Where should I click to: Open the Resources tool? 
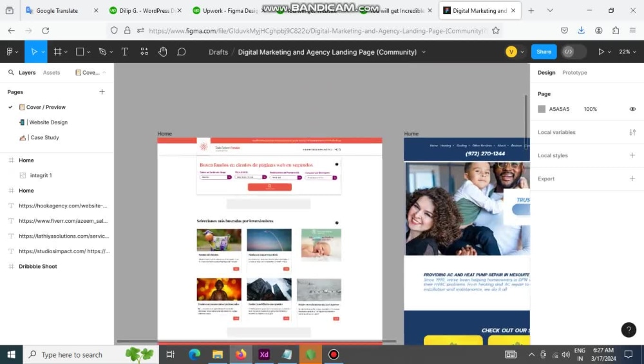click(x=144, y=52)
